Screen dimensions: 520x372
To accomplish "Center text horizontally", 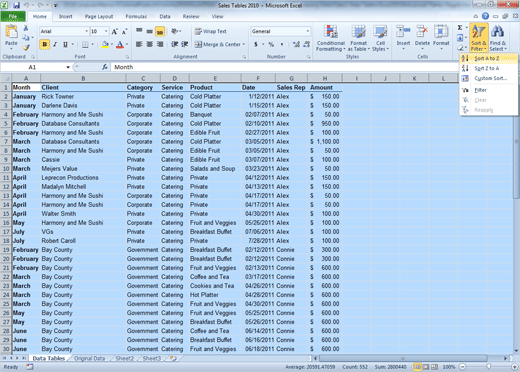I will [x=150, y=44].
